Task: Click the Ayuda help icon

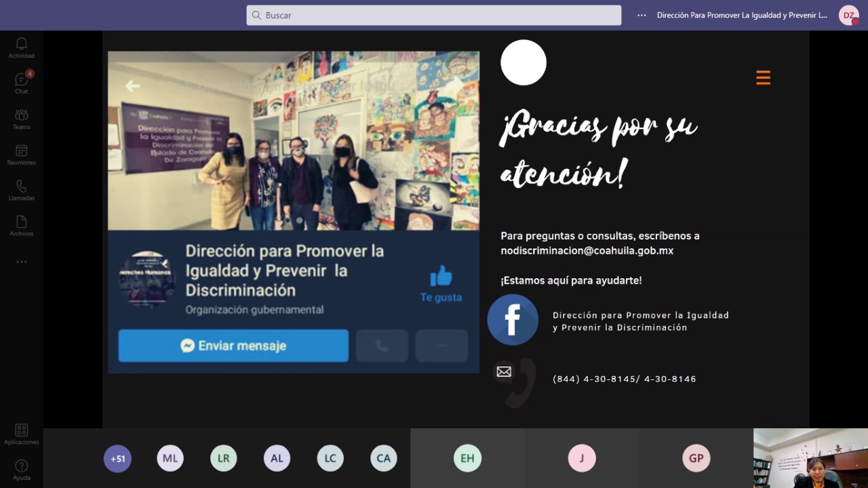Action: coord(21,469)
